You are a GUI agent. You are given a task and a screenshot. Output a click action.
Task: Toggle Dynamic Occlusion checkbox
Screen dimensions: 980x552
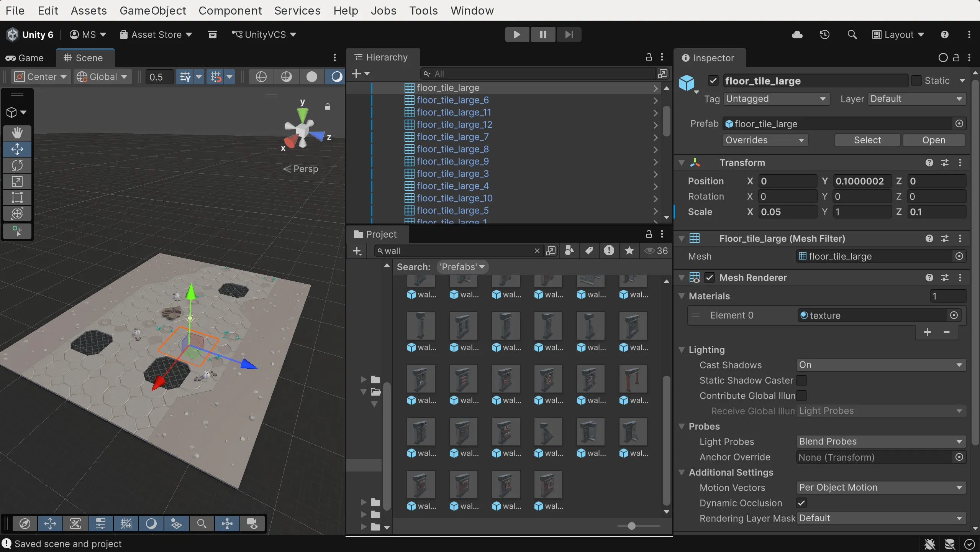click(x=801, y=503)
